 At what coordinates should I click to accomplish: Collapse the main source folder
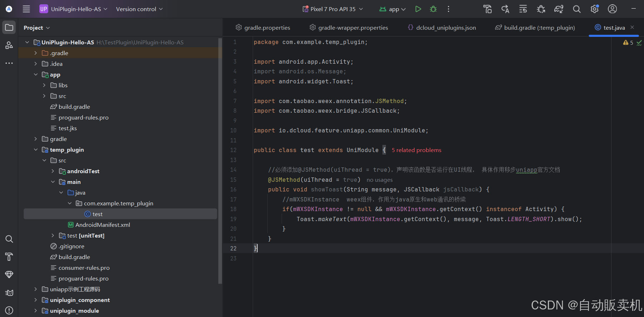(53, 182)
